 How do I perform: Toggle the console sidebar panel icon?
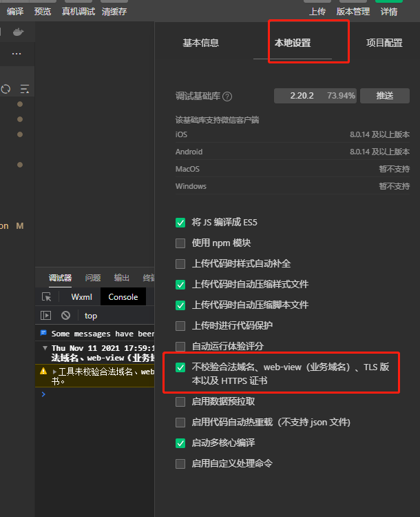point(45,316)
